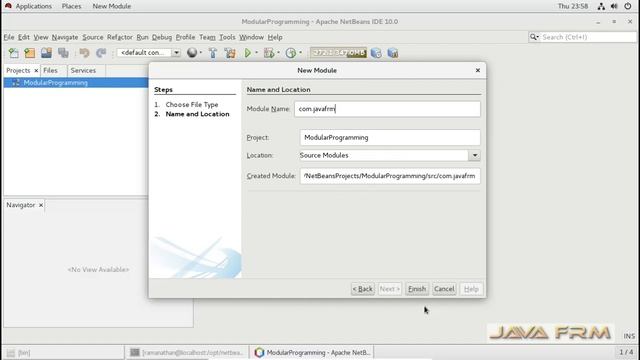Image resolution: width=640 pixels, height=360 pixels.
Task: Click the workspace switcher 1/4
Action: tap(626, 352)
